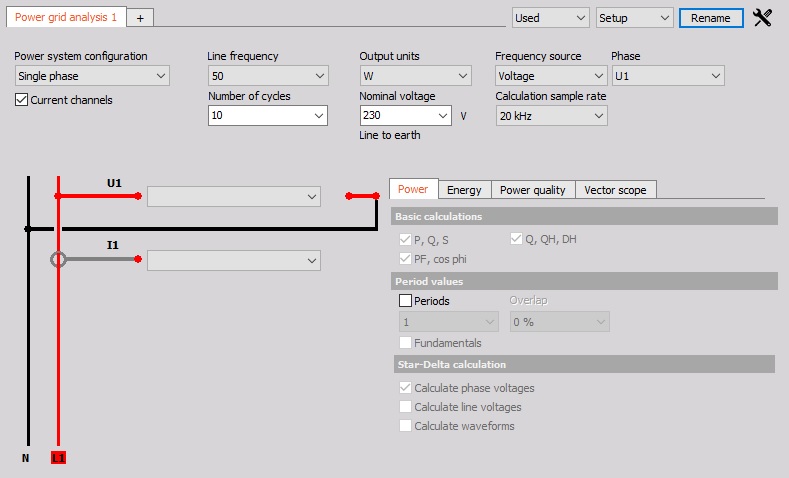Open the U1 voltage channel dropdown
Screen dimensions: 789x478
coord(234,197)
